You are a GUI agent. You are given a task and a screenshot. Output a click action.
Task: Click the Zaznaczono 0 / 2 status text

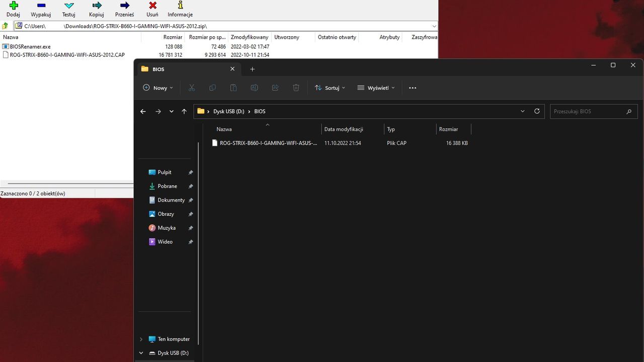[x=33, y=194]
